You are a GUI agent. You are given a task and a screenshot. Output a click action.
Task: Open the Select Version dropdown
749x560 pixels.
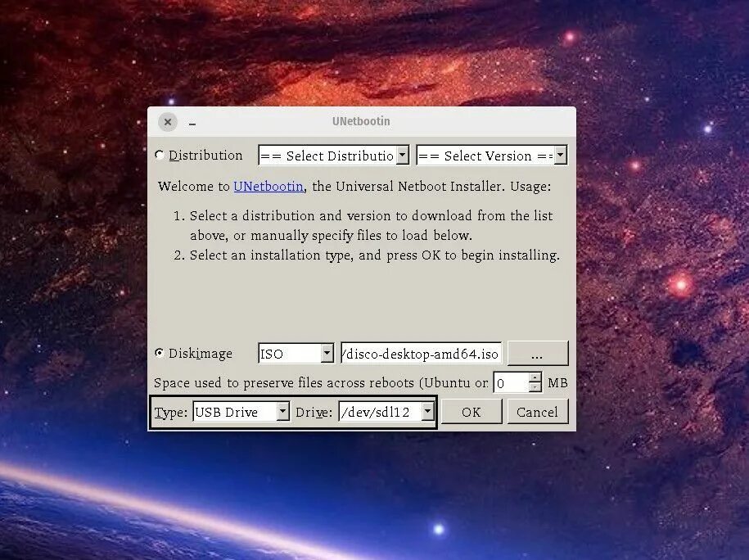click(x=491, y=156)
